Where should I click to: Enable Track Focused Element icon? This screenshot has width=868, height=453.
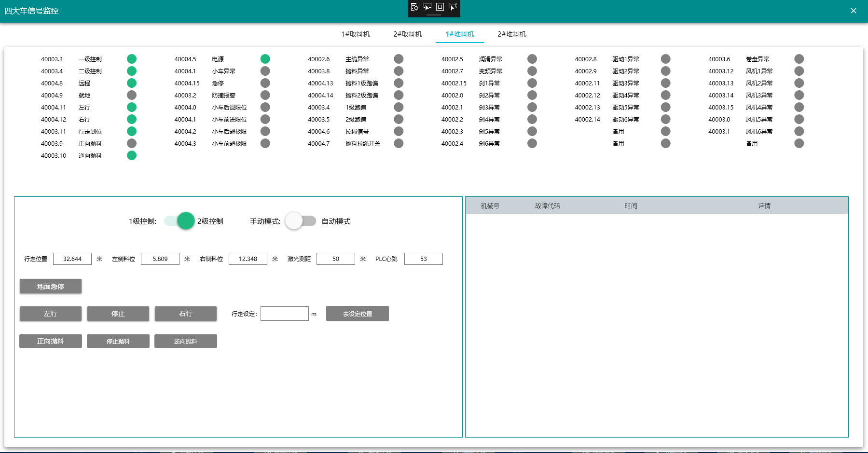452,7
